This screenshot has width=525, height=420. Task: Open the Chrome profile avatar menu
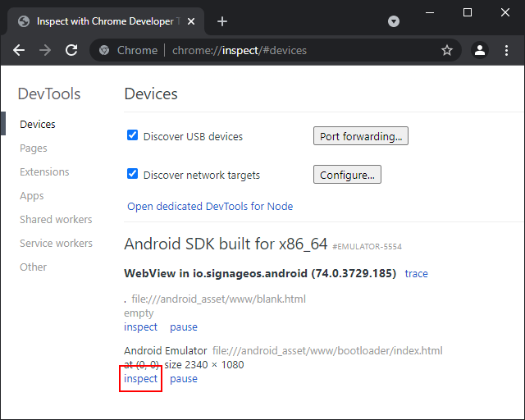[480, 51]
